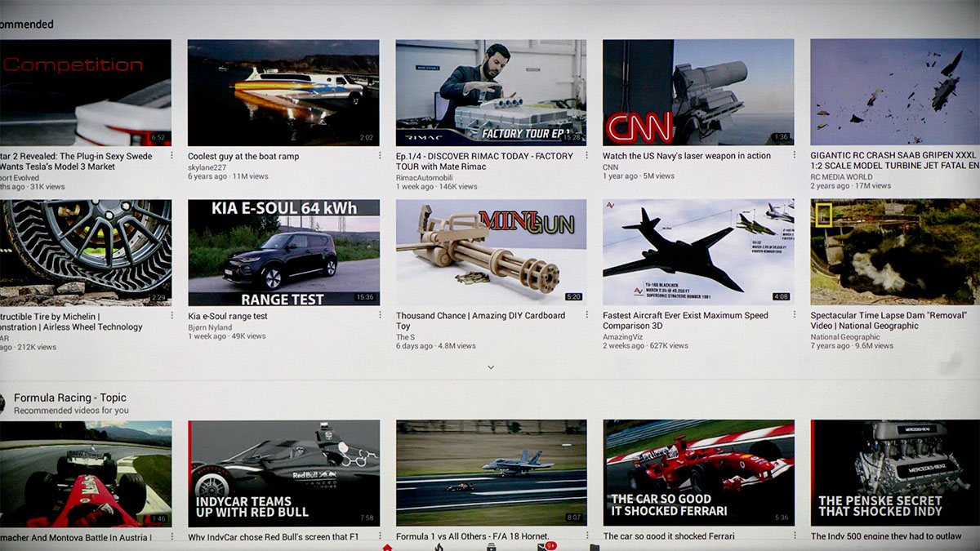Open the skylane227 channel name
The height and width of the screenshot is (551, 980).
point(207,167)
